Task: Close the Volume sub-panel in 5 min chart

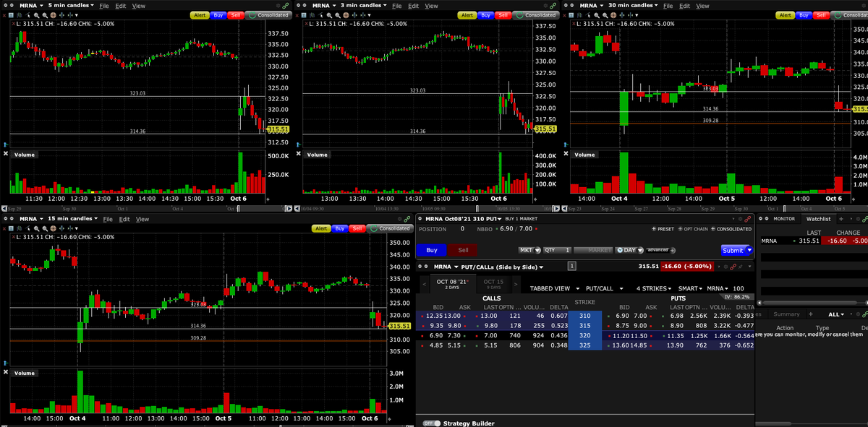Action: pyautogui.click(x=5, y=153)
